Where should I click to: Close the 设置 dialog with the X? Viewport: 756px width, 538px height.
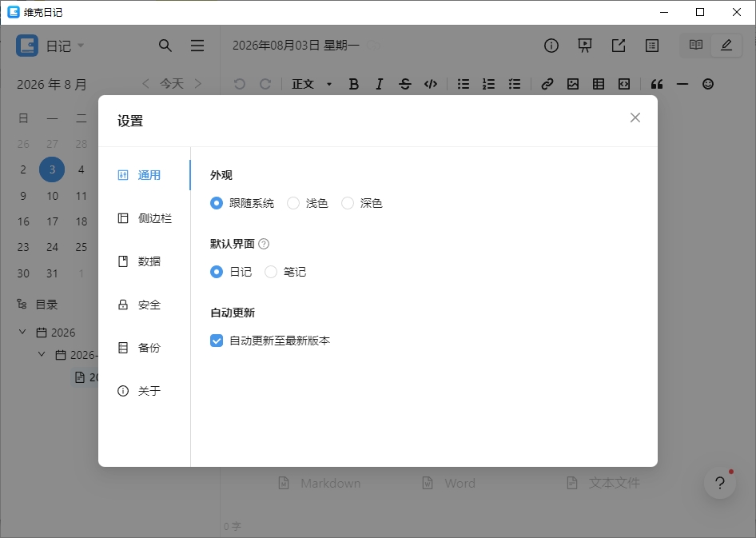(x=635, y=118)
